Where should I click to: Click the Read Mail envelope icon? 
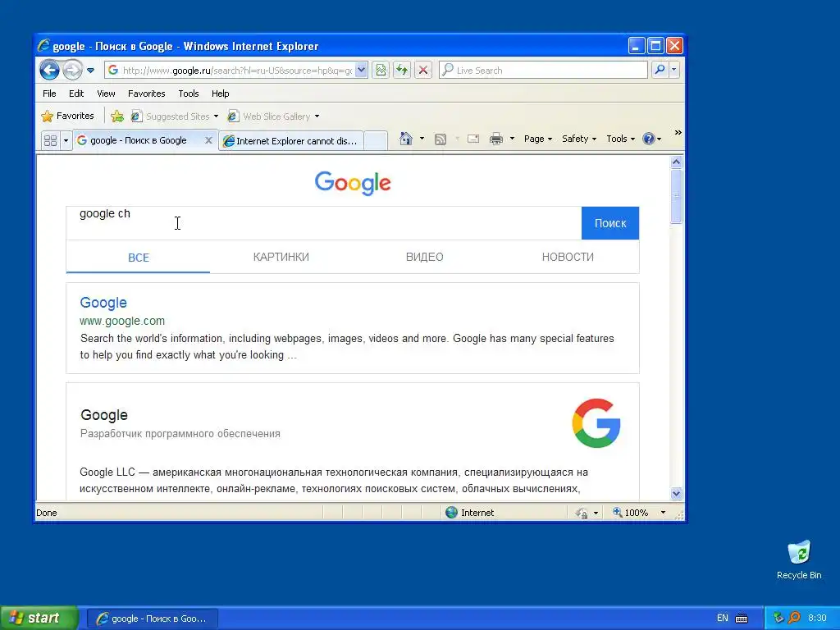click(473, 139)
